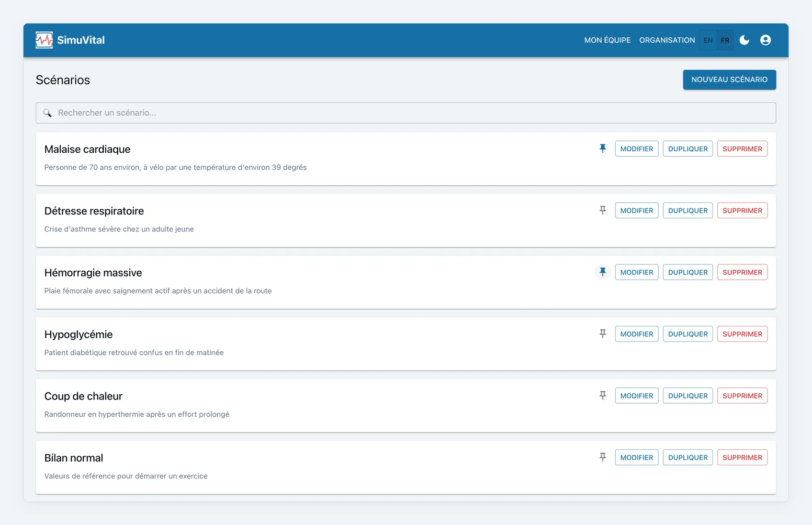Delete the Bilan normal scenario

[742, 458]
